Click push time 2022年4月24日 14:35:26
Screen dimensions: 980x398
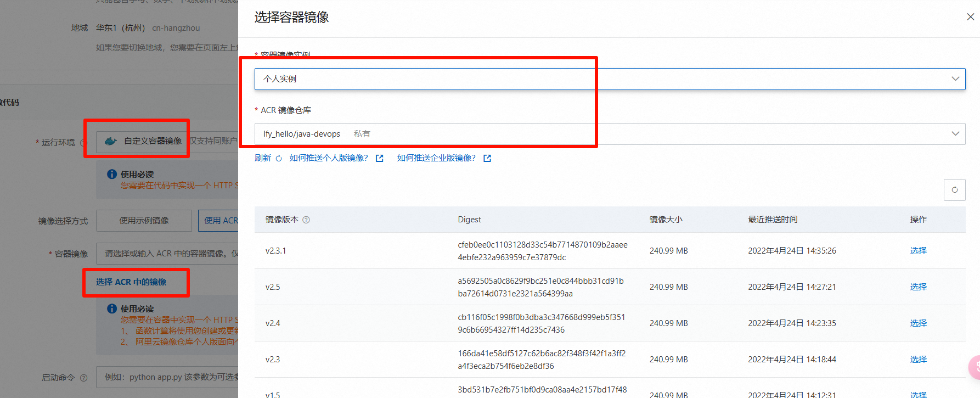[792, 251]
